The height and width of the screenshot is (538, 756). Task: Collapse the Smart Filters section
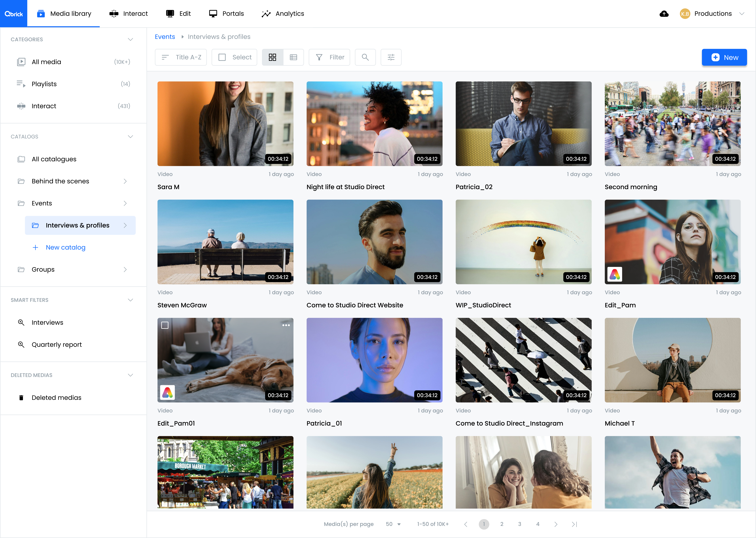click(x=130, y=300)
